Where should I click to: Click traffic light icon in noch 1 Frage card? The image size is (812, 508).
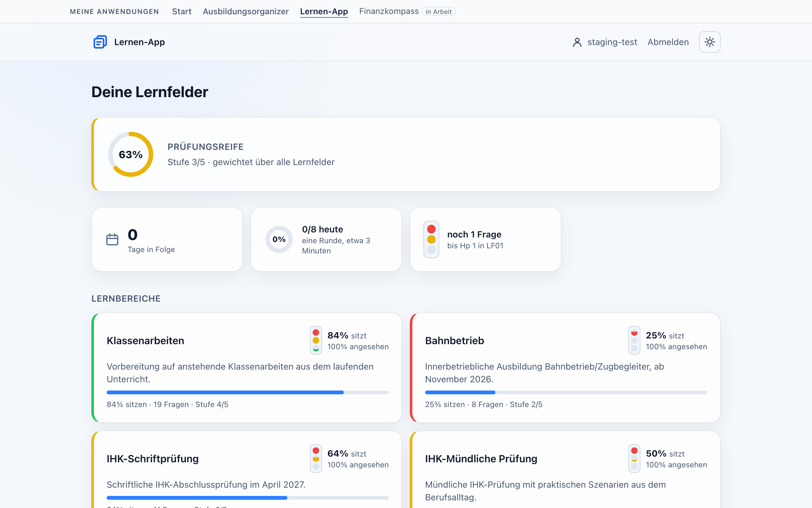[x=431, y=239]
